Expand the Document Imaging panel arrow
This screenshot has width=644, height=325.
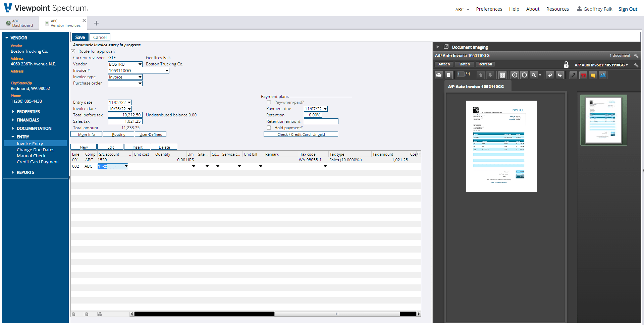tap(438, 47)
